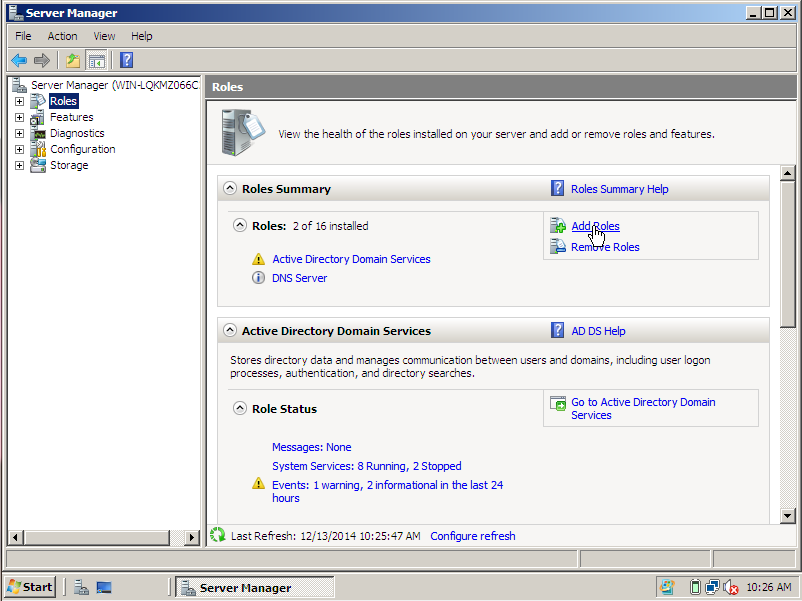The width and height of the screenshot is (802, 601).
Task: Click the warning icon beside Events
Action: (258, 484)
